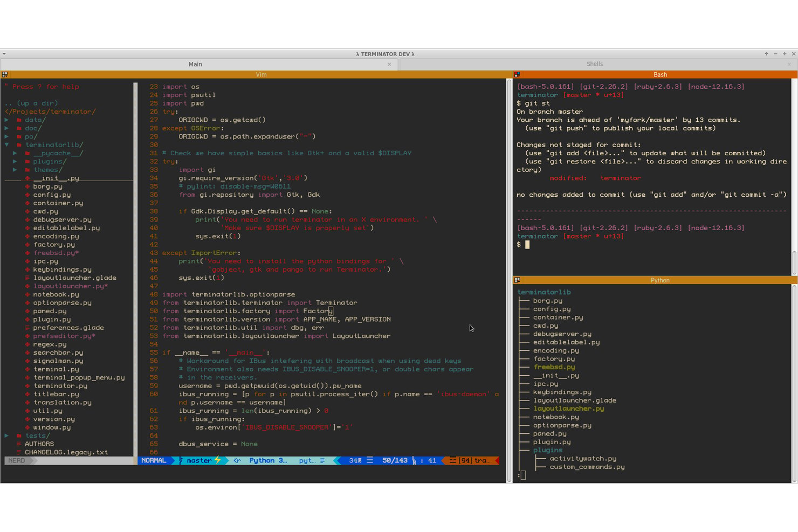Click the doc/ folder icon
The height and width of the screenshot is (532, 798).
[x=19, y=128]
